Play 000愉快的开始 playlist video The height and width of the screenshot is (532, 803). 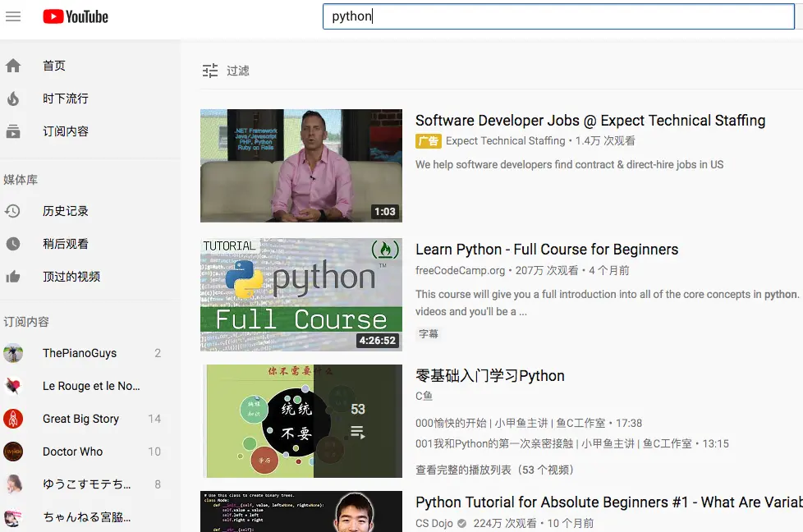(529, 423)
